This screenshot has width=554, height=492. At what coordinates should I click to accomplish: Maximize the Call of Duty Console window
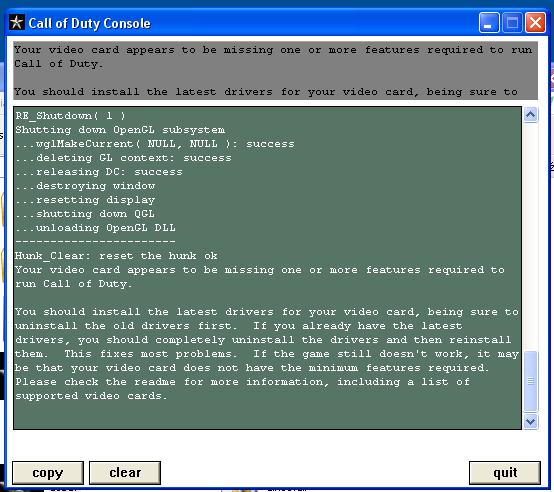[512, 23]
